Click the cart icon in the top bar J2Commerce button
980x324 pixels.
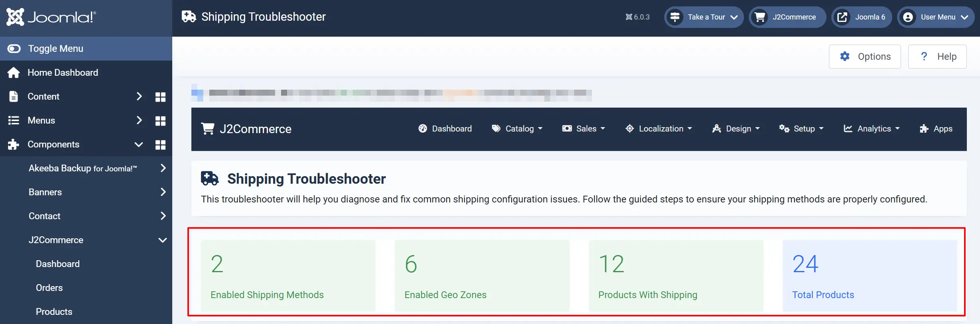click(760, 17)
